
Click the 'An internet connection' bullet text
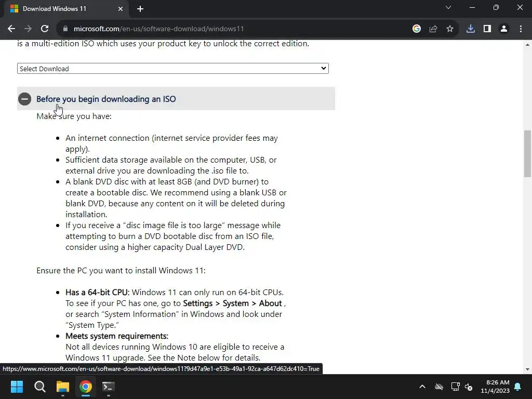pos(171,143)
